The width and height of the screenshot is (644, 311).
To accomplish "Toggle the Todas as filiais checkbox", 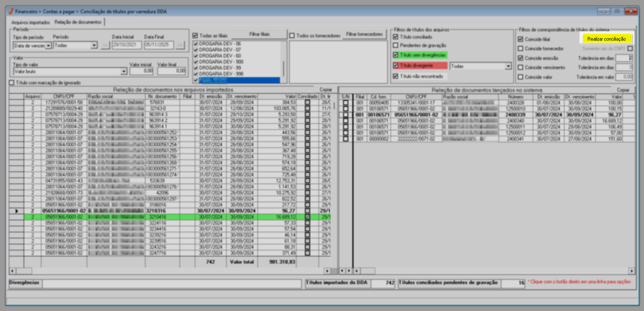I will (195, 36).
